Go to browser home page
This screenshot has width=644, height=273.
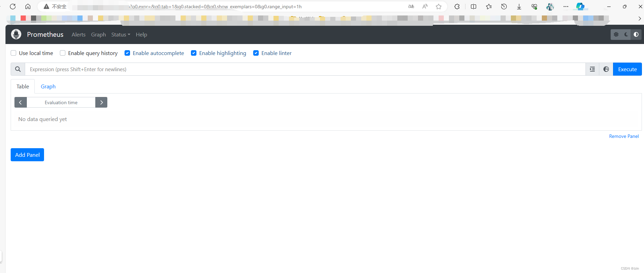pos(28,7)
